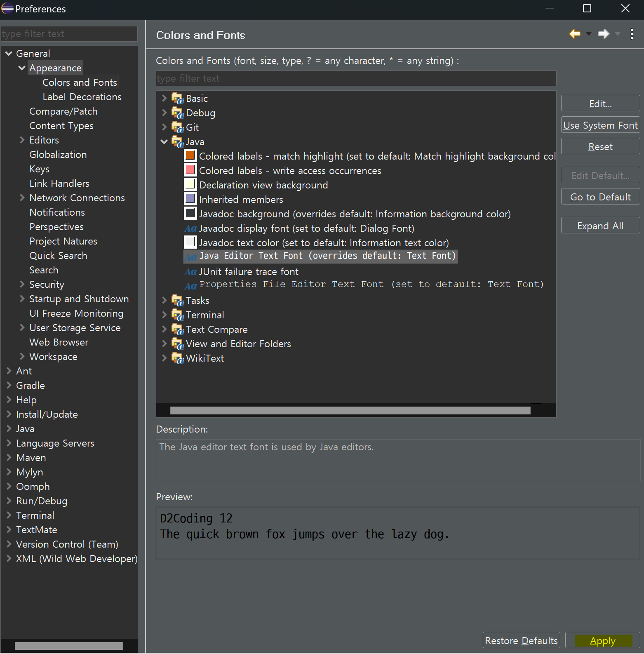Select the JUnit failure trace font entry
Image resolution: width=644 pixels, height=654 pixels.
point(249,272)
